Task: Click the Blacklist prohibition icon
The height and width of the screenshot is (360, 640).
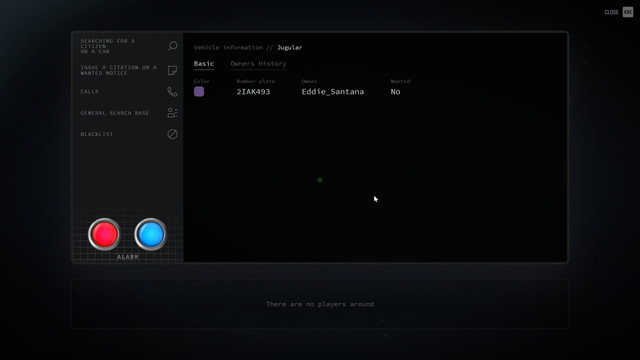Action: point(173,134)
